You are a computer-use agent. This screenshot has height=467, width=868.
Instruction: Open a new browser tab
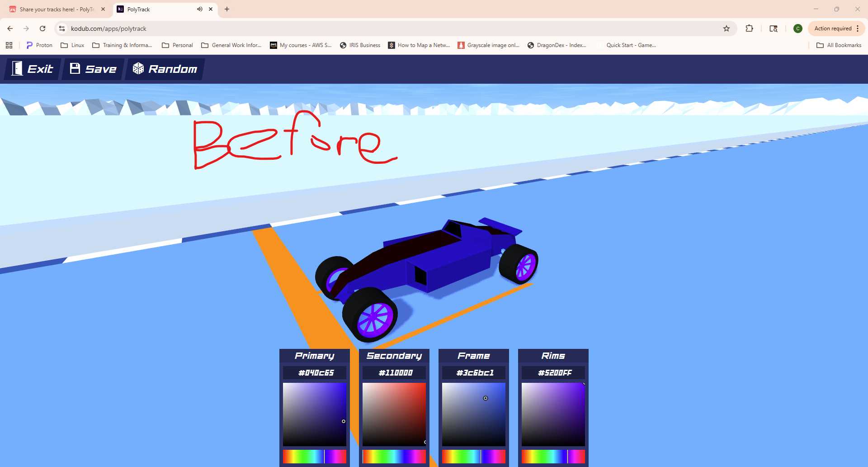click(x=227, y=9)
